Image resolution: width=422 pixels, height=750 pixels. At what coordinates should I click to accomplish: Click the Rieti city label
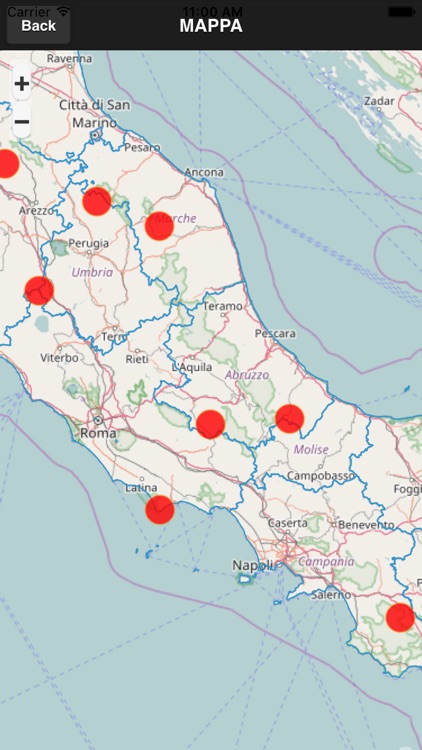[x=136, y=359]
